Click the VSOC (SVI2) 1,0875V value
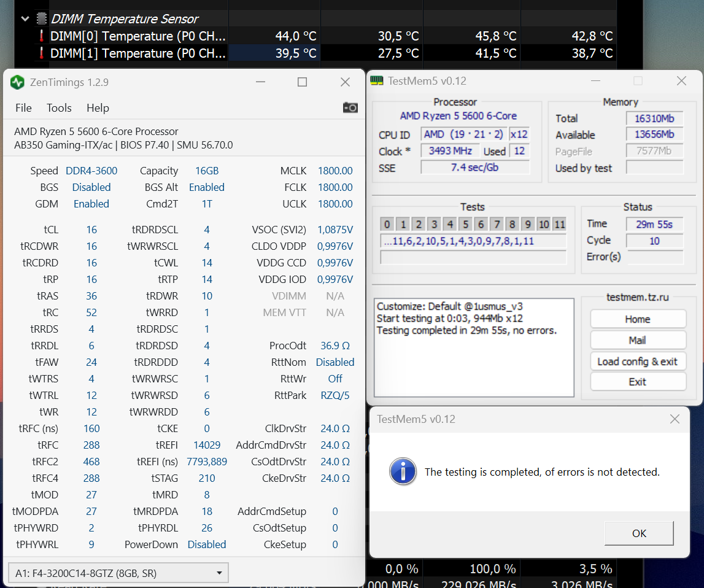 tap(335, 230)
